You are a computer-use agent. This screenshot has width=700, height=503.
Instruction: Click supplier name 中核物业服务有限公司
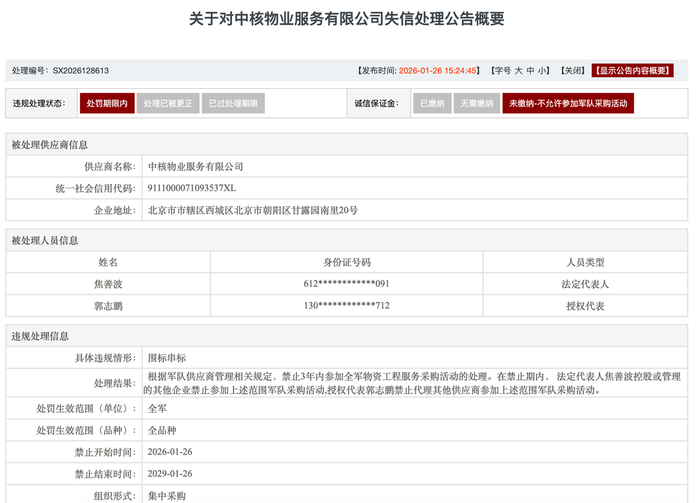click(x=195, y=166)
